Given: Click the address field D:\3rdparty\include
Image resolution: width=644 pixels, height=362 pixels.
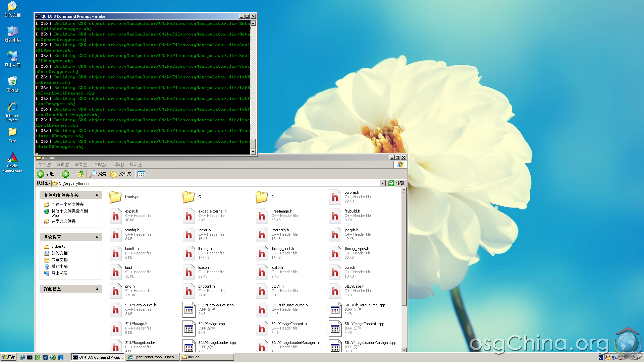Looking at the screenshot, I should pyautogui.click(x=216, y=183).
